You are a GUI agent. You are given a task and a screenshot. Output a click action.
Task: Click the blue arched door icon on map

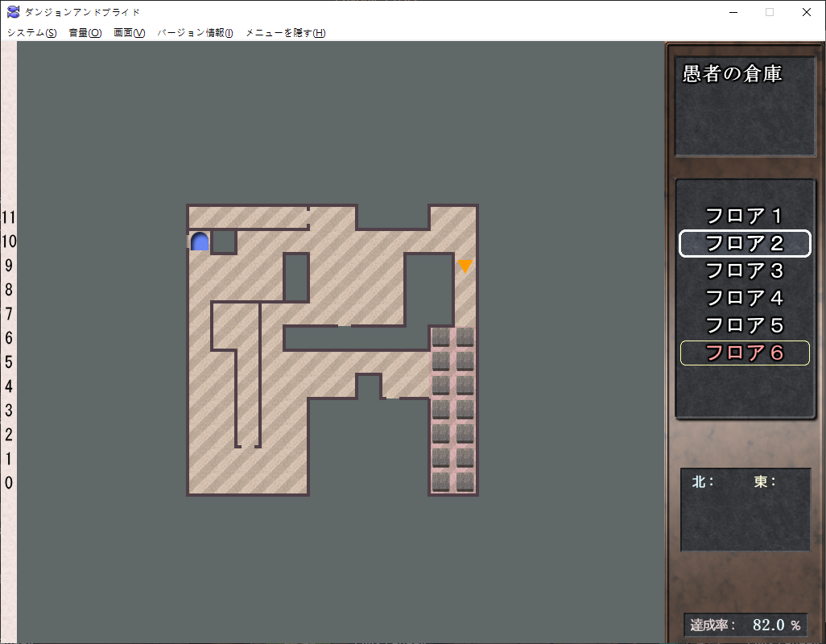pos(200,242)
